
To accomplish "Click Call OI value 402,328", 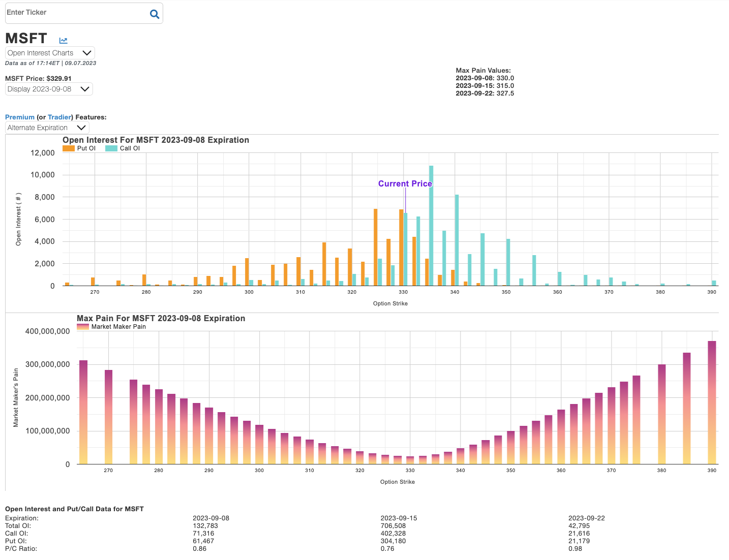I will tap(393, 534).
